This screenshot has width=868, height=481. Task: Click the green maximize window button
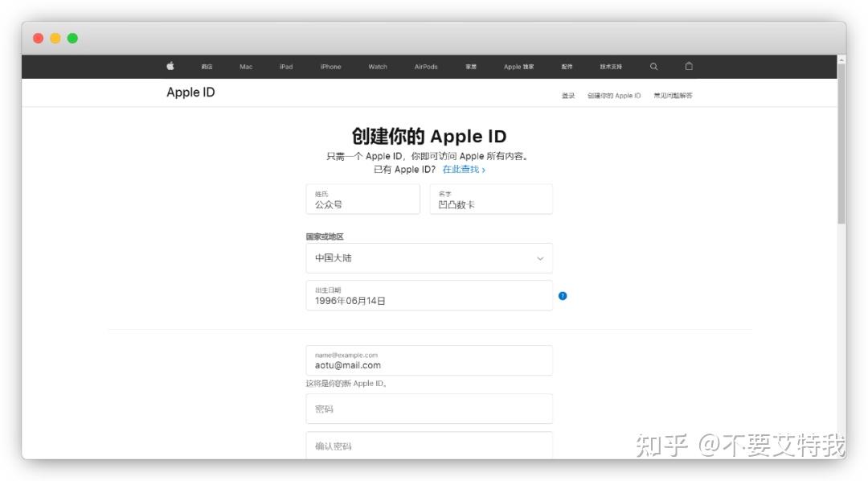[x=72, y=39]
